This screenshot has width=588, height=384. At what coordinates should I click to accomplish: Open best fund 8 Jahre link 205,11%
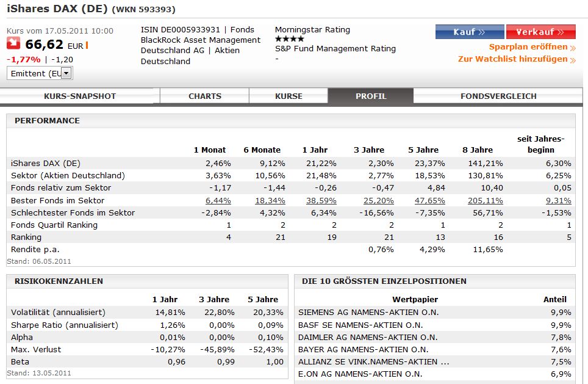[x=486, y=200]
